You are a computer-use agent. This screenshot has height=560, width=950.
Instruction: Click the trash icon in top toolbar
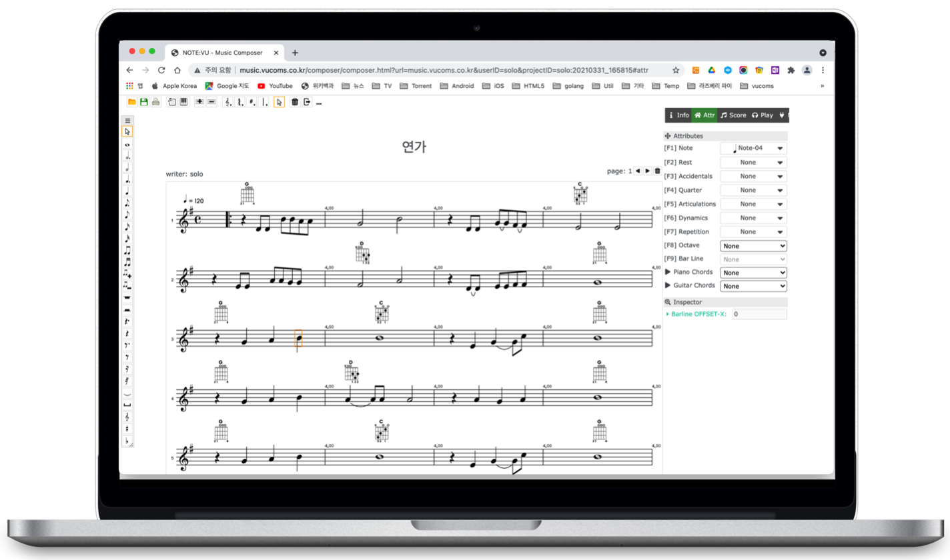(295, 102)
